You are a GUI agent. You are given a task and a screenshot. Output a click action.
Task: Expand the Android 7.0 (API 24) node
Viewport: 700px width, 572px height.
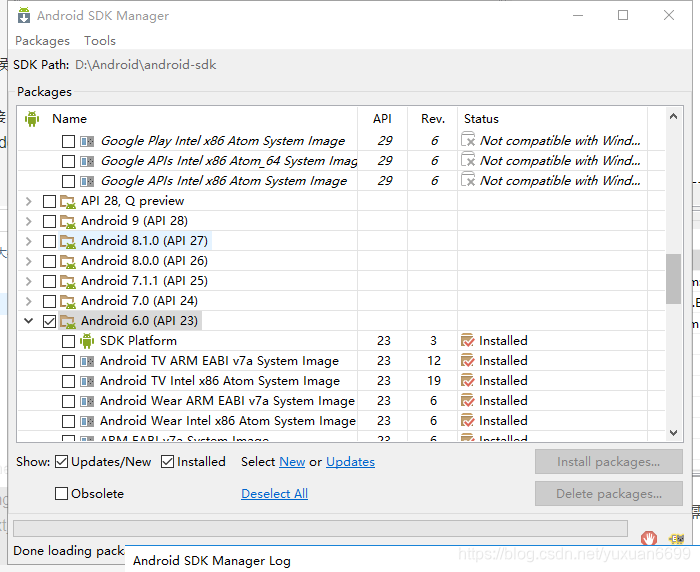(29, 301)
